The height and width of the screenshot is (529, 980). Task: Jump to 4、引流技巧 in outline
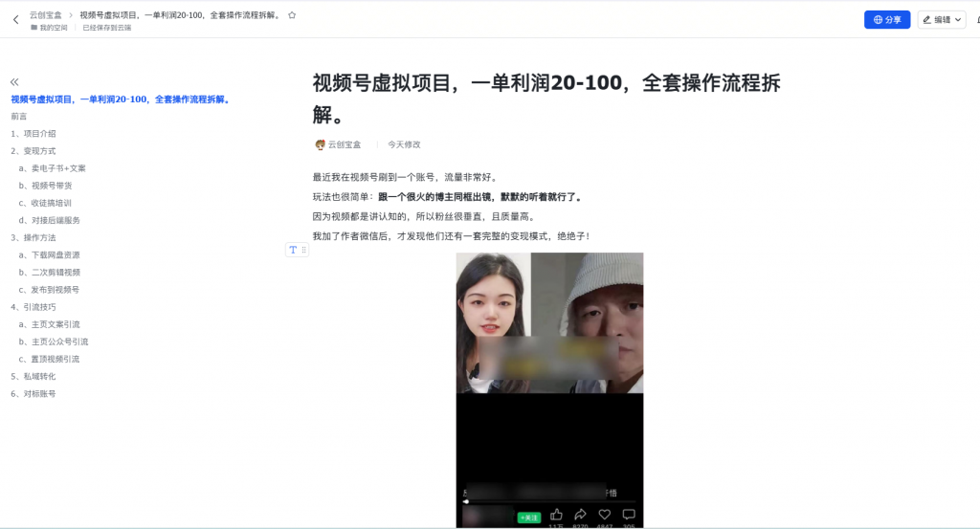(x=33, y=307)
